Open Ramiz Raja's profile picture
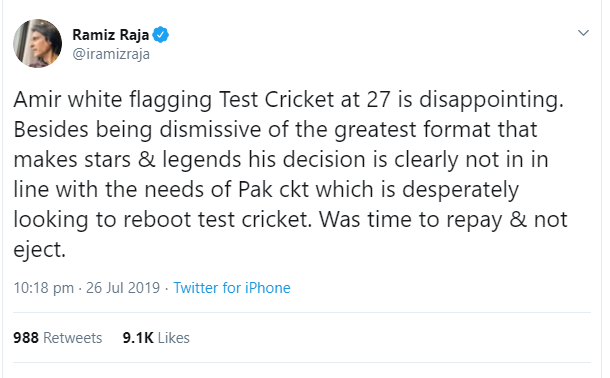Screen dimensions: 610x378 [x=37, y=43]
